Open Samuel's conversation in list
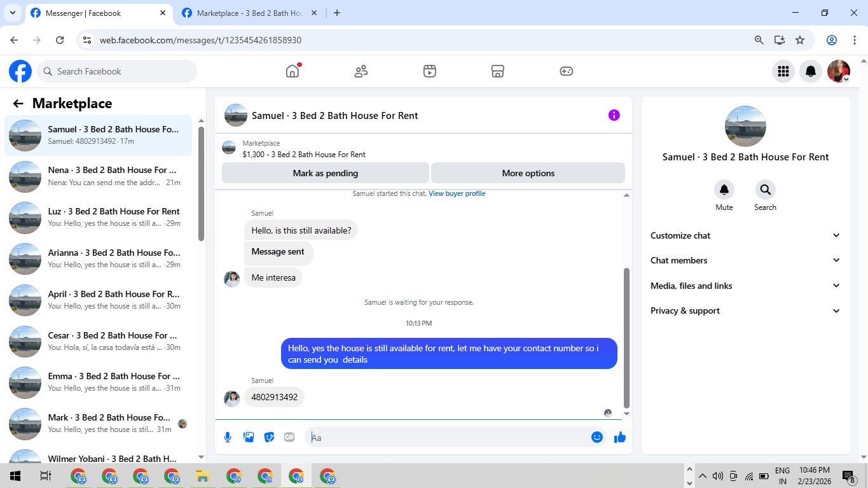The height and width of the screenshot is (488, 868). (99, 136)
